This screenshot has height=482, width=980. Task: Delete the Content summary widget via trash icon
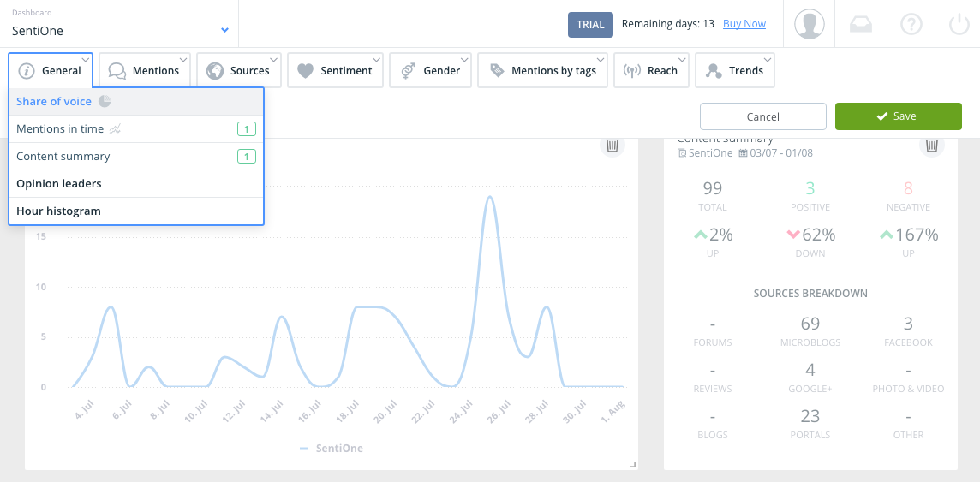click(x=931, y=146)
